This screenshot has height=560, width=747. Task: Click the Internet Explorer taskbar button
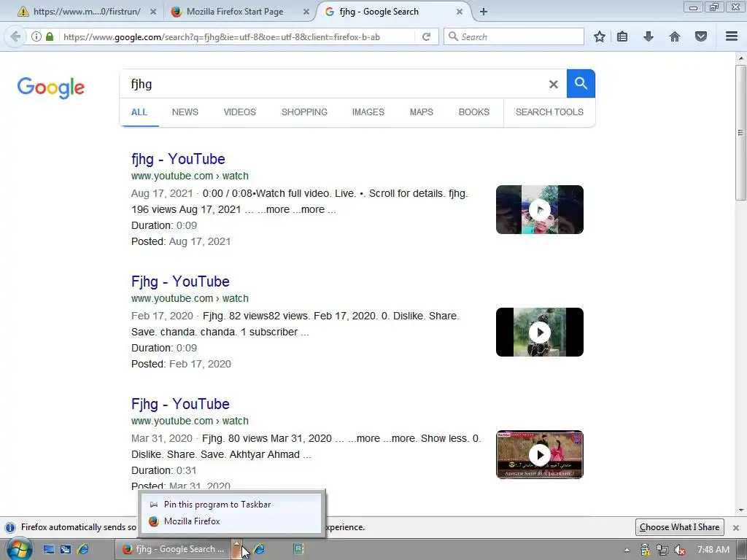[x=259, y=549]
